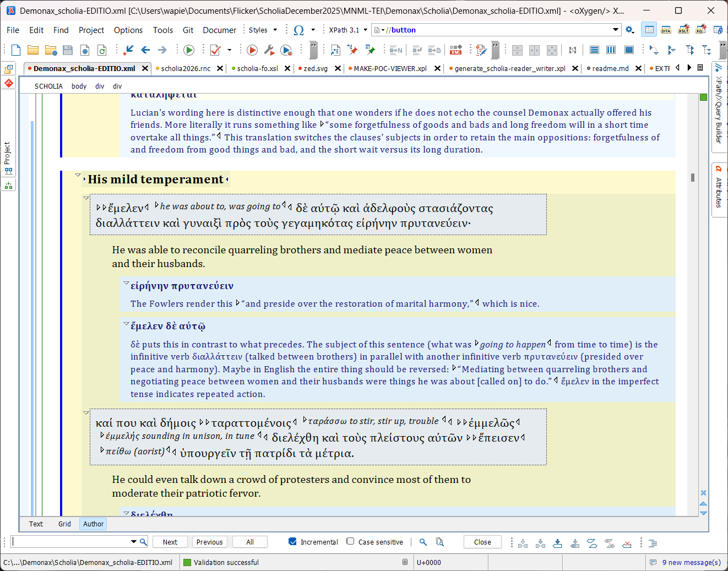Click the Apply Transformation red play icon

(x=252, y=50)
